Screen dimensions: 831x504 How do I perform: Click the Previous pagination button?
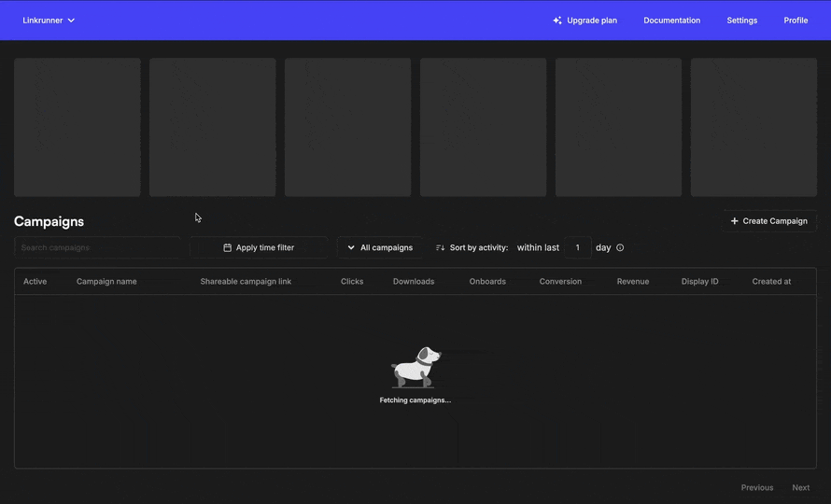click(756, 487)
